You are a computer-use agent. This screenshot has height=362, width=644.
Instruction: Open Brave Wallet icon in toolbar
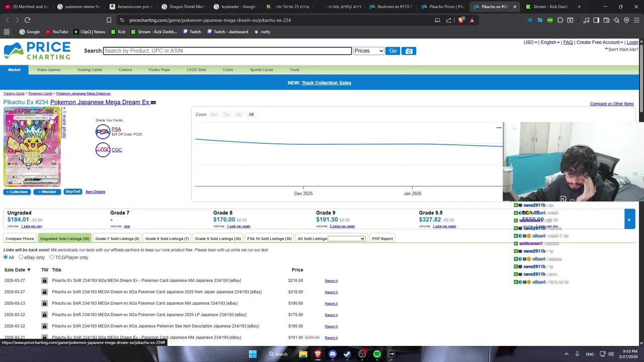[x=606, y=20]
